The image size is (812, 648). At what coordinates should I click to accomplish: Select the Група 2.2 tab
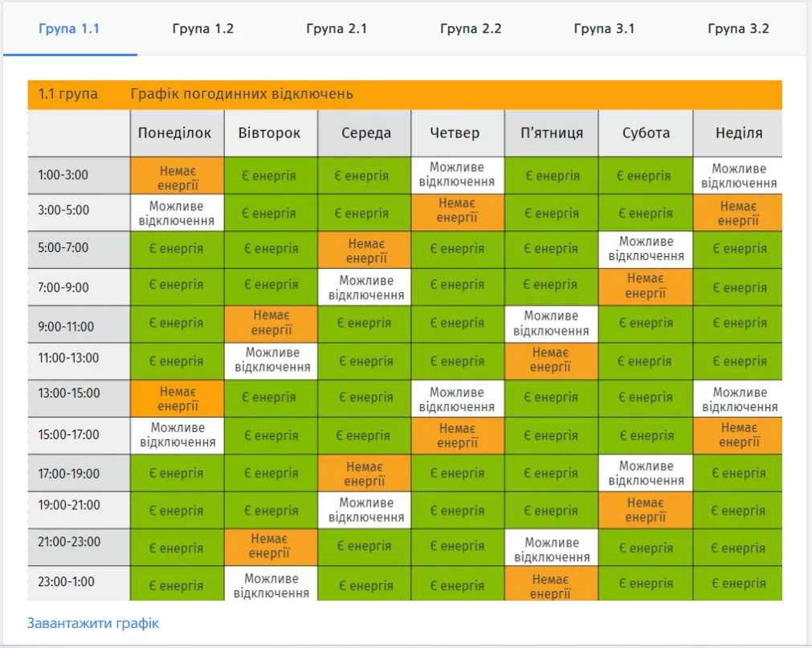[x=471, y=29]
